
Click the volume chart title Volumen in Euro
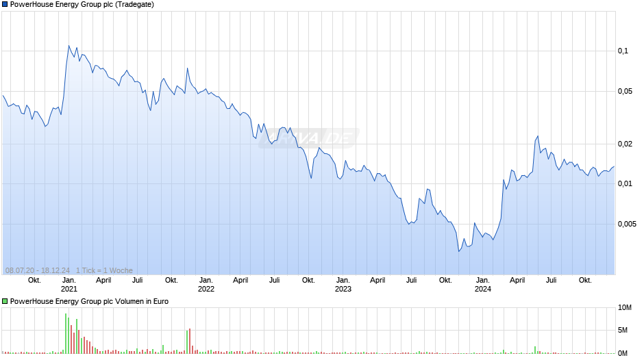89,301
